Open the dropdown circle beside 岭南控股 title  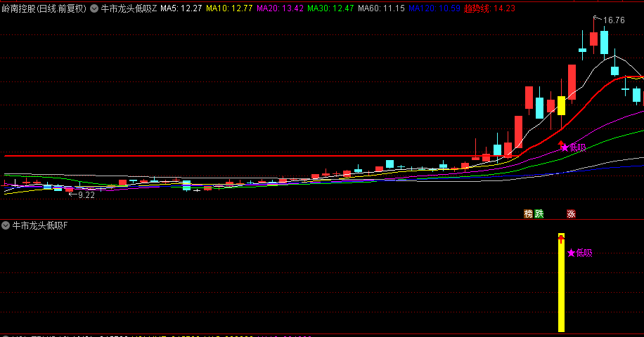pos(94,8)
